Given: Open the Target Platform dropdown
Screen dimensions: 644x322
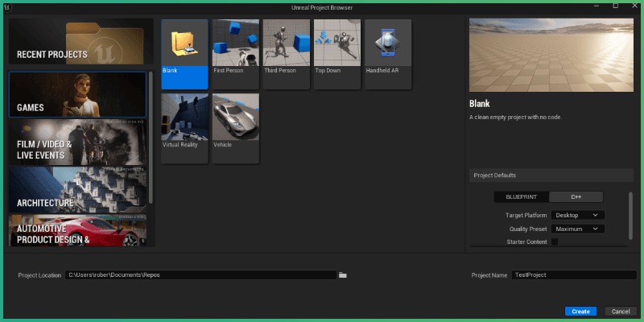Looking at the screenshot, I should (577, 215).
